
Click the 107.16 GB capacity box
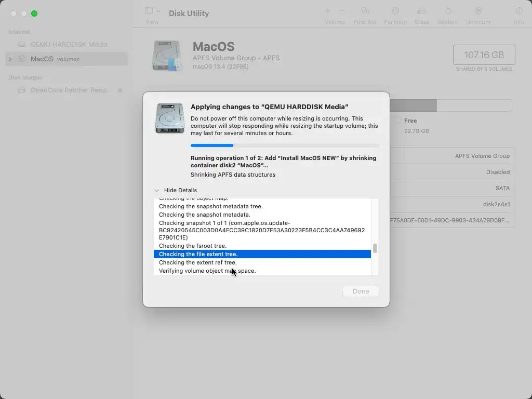(x=484, y=55)
